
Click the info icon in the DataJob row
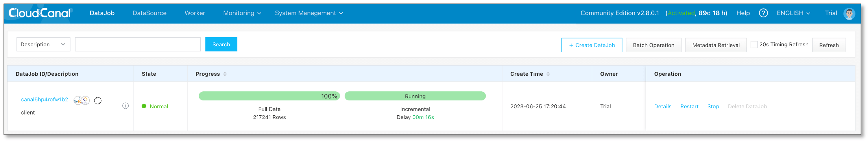tap(126, 106)
